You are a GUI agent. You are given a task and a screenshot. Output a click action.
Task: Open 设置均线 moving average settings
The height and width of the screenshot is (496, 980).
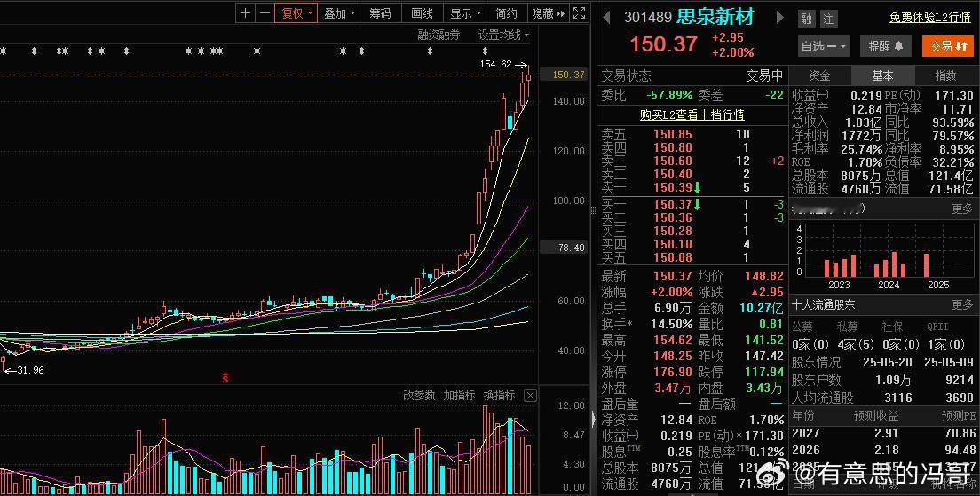coord(503,35)
